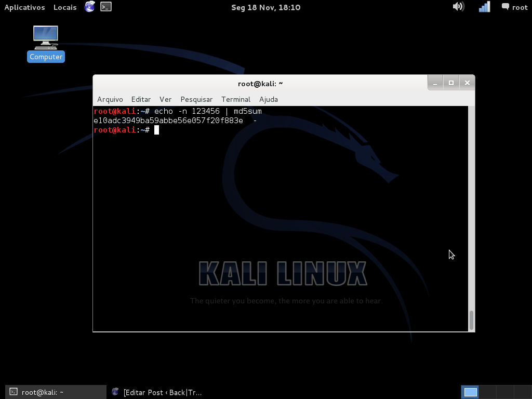Maximize the root@kali terminal window
Screen dimensions: 532x399
(x=451, y=83)
